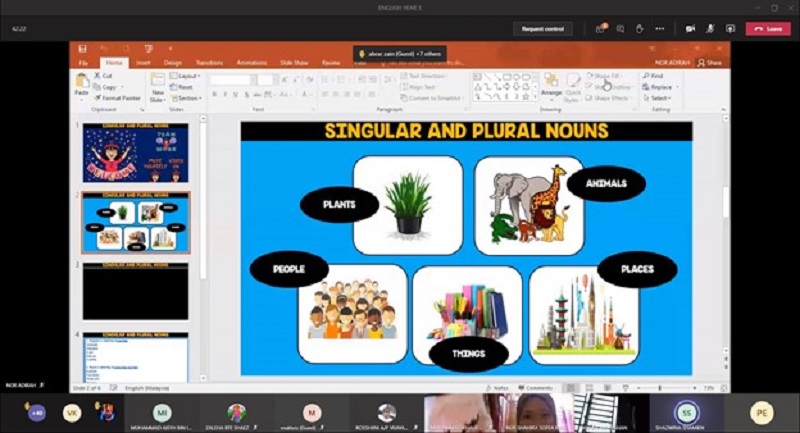The height and width of the screenshot is (433, 800).
Task: Click the Request control button
Action: 543,29
